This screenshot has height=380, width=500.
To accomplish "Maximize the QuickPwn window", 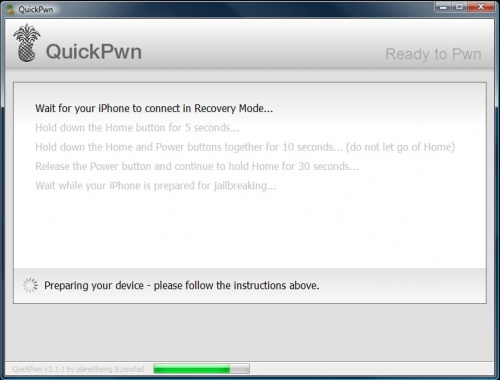I will point(459,7).
